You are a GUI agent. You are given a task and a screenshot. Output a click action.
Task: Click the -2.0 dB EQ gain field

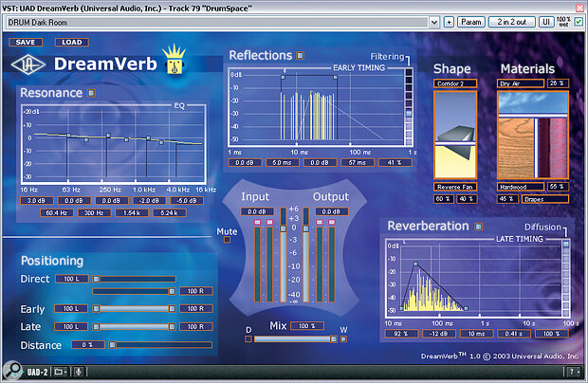149,200
